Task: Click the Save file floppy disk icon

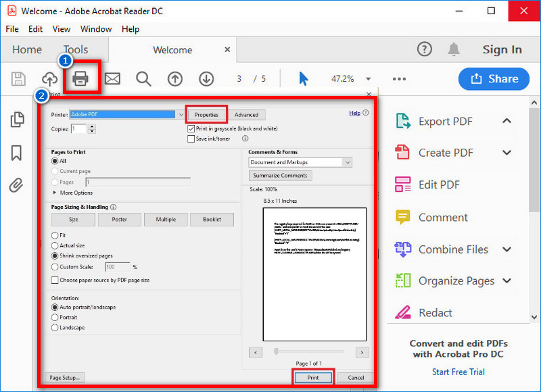Action: click(x=18, y=79)
